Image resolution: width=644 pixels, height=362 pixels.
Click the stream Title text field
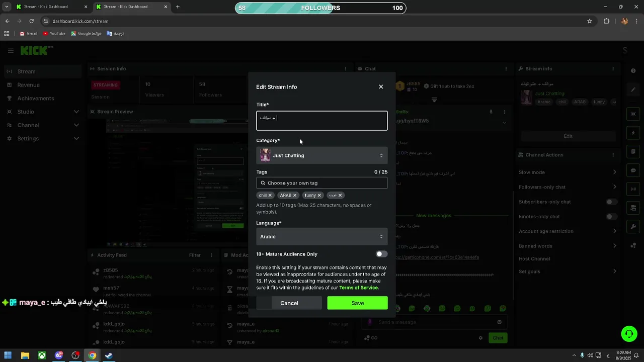pos(322,121)
